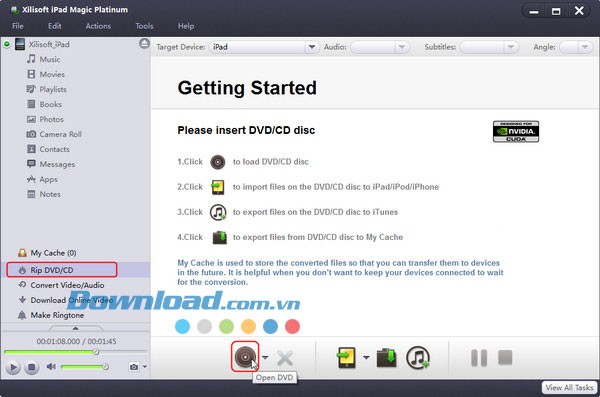Click the playback progress slider

(x=75, y=351)
